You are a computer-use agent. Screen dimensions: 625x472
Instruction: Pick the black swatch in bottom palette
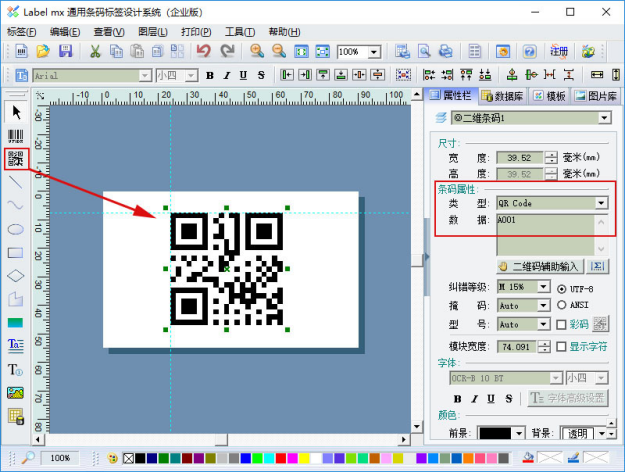(x=140, y=458)
